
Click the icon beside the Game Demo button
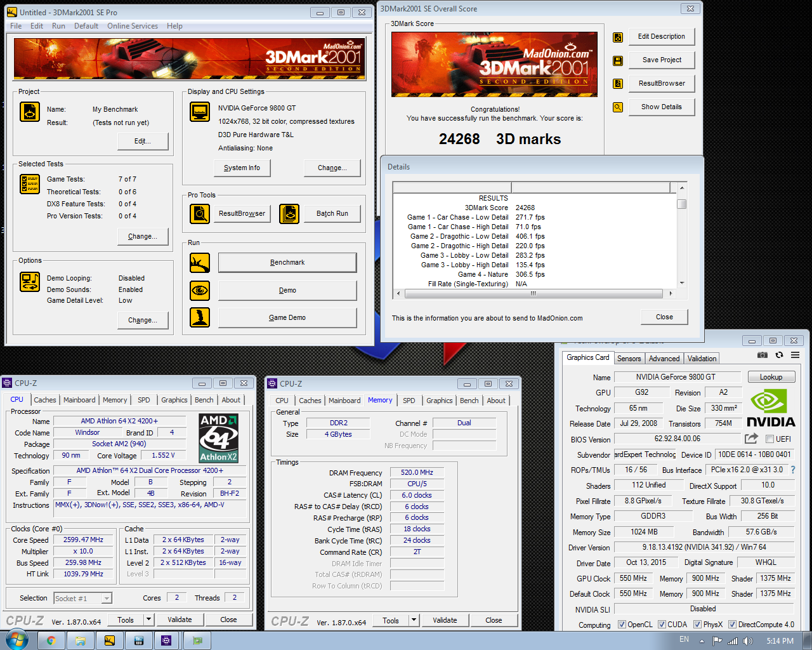tap(200, 317)
